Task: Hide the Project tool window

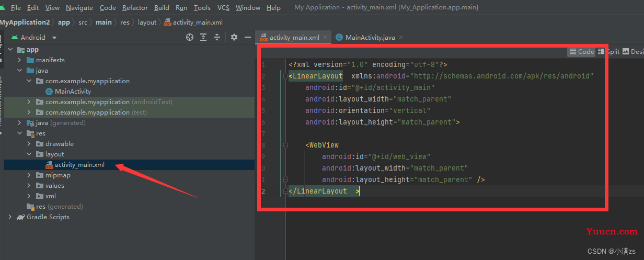Action: click(x=248, y=37)
